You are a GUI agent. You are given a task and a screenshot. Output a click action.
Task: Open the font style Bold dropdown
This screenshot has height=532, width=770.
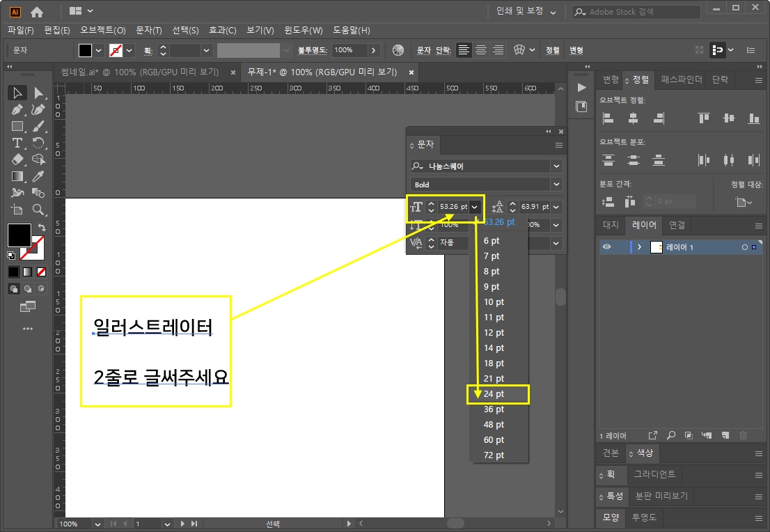point(556,185)
